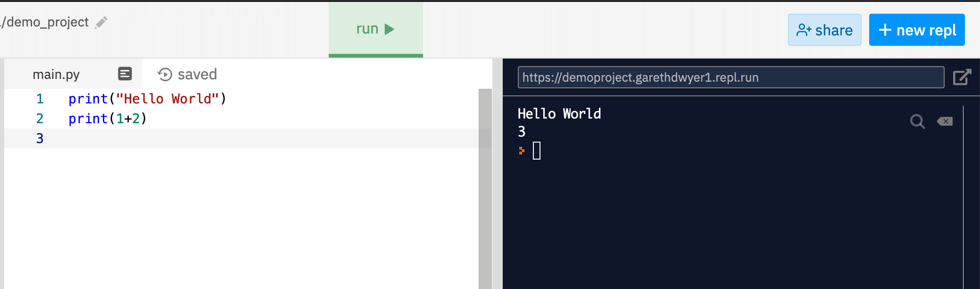Click the console output line 3
This screenshot has height=289, width=980.
click(x=522, y=132)
